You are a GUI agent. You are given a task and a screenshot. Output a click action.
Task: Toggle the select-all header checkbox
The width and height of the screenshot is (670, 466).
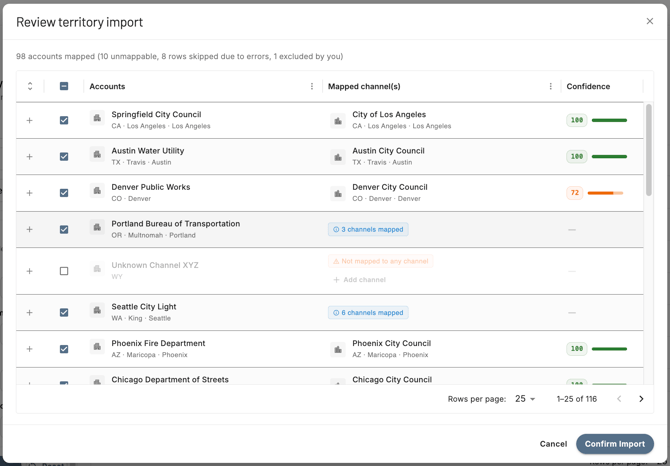coord(64,86)
